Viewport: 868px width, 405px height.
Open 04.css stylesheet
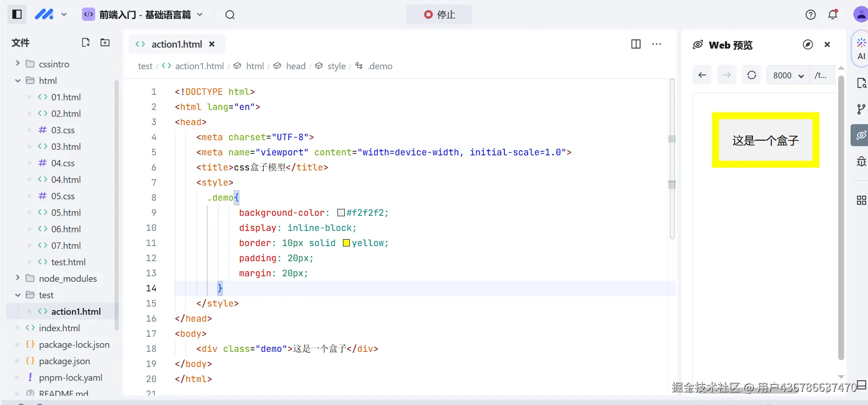click(x=63, y=163)
